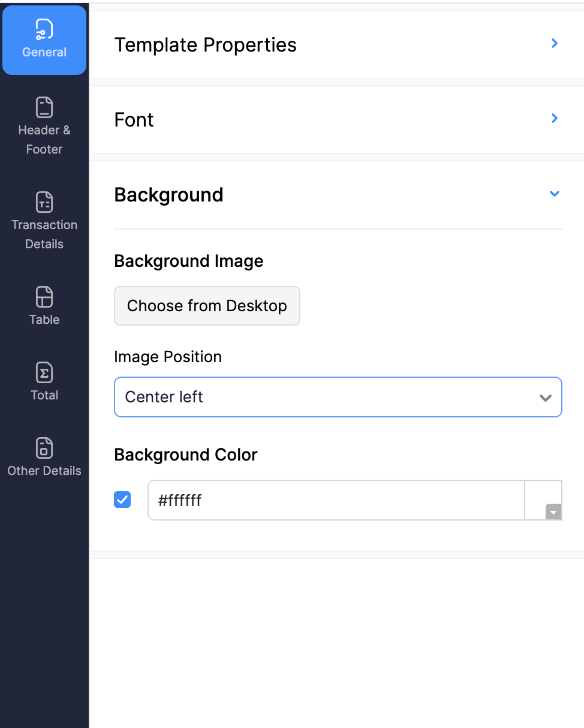This screenshot has width=584, height=728.
Task: Open the Image Position dropdown
Action: click(338, 397)
